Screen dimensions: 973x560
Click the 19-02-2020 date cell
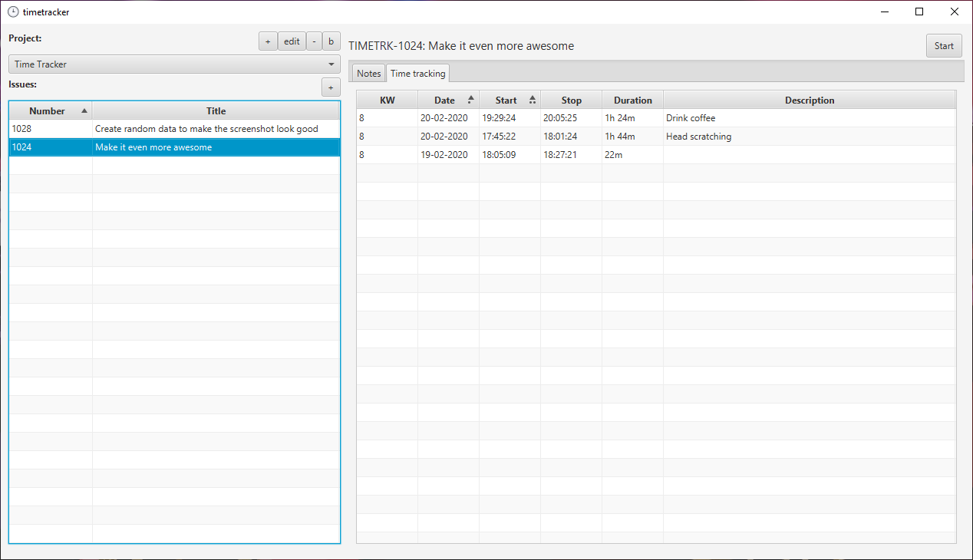[449, 155]
